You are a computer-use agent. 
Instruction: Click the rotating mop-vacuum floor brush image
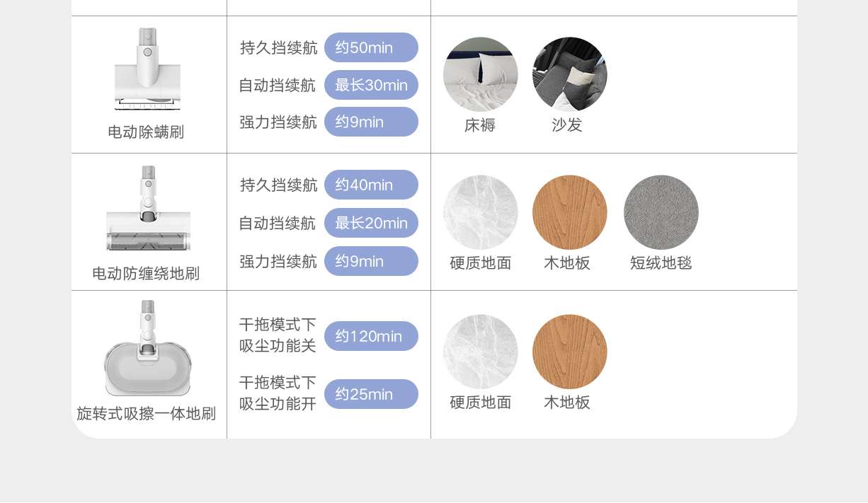click(148, 348)
